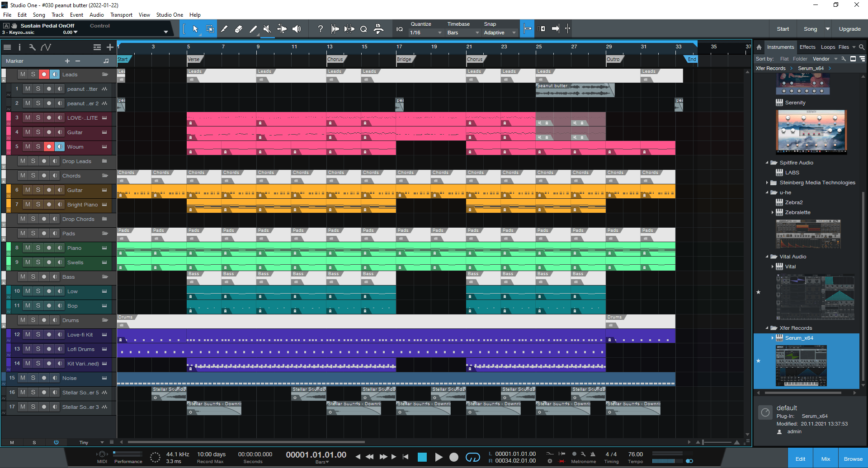Image resolution: width=868 pixels, height=468 pixels.
Task: Select the Paint tool
Action: (x=253, y=29)
